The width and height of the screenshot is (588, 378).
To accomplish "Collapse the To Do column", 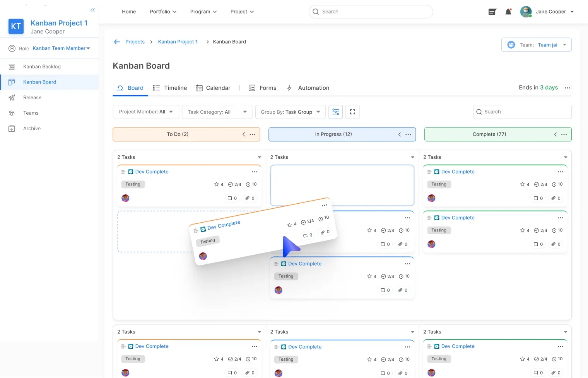I will click(244, 135).
